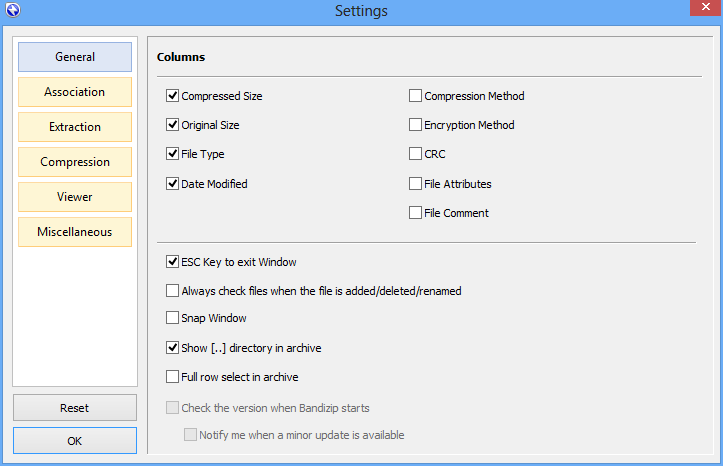Image resolution: width=723 pixels, height=466 pixels.
Task: Check Full row select in archive
Action: tap(173, 377)
